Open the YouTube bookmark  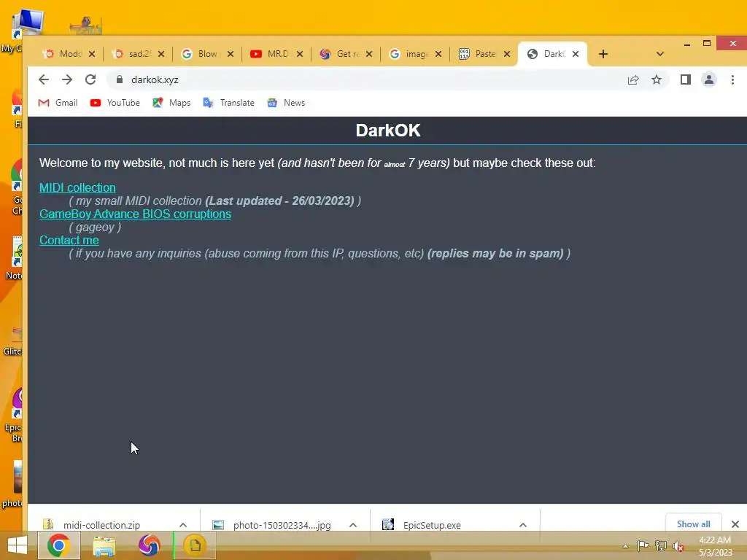[115, 103]
